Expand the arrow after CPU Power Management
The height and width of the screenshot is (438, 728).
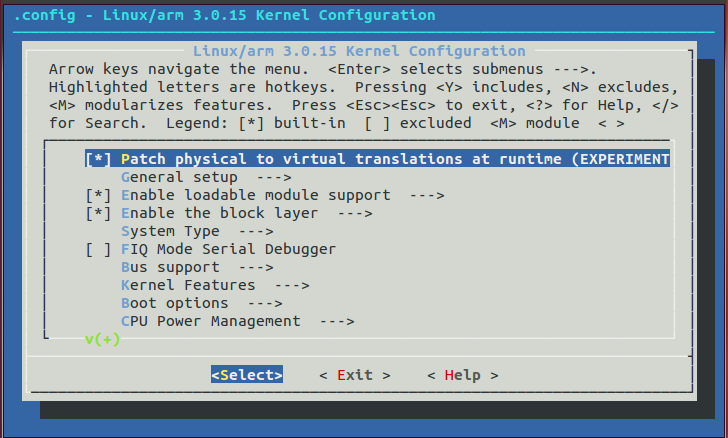336,321
